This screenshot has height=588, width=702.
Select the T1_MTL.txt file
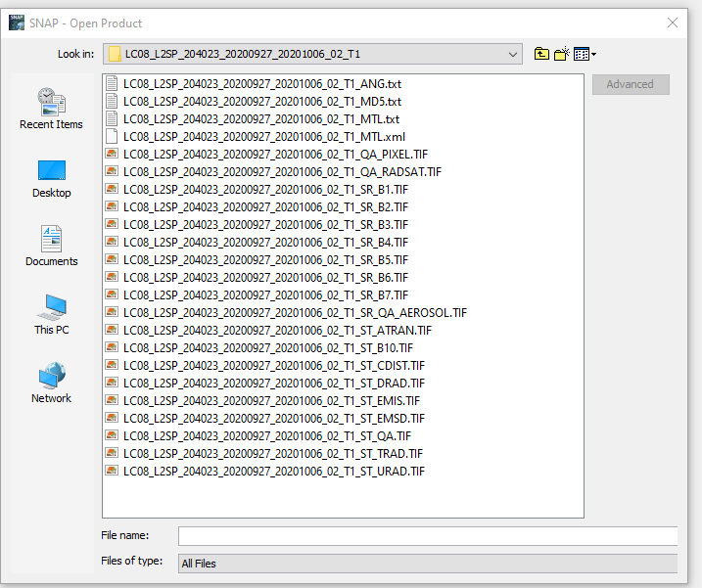261,119
